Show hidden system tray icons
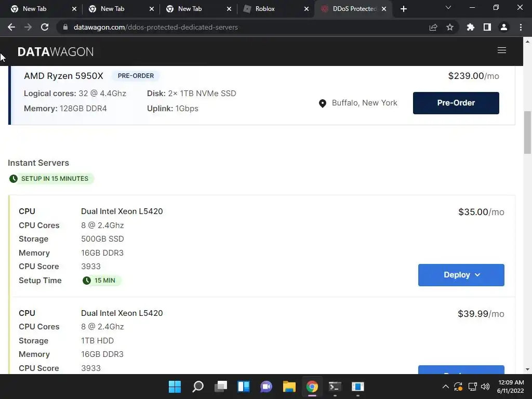532x399 pixels. 445,387
